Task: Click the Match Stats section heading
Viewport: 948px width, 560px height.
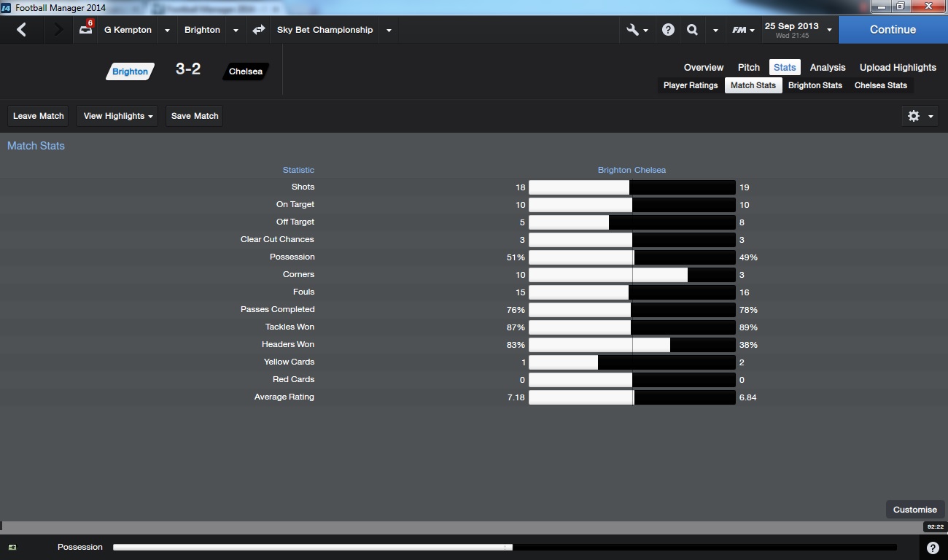Action: pos(36,146)
